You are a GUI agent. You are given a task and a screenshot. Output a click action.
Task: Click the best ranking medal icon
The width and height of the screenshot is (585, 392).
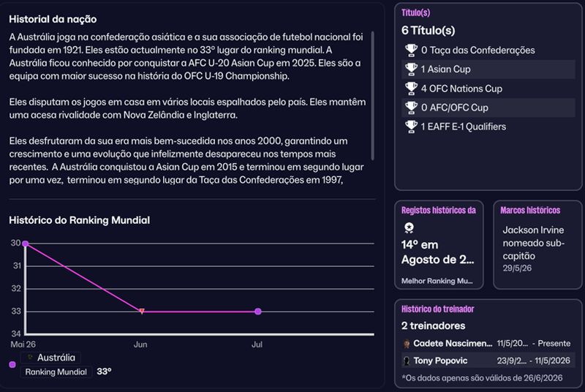click(x=409, y=227)
